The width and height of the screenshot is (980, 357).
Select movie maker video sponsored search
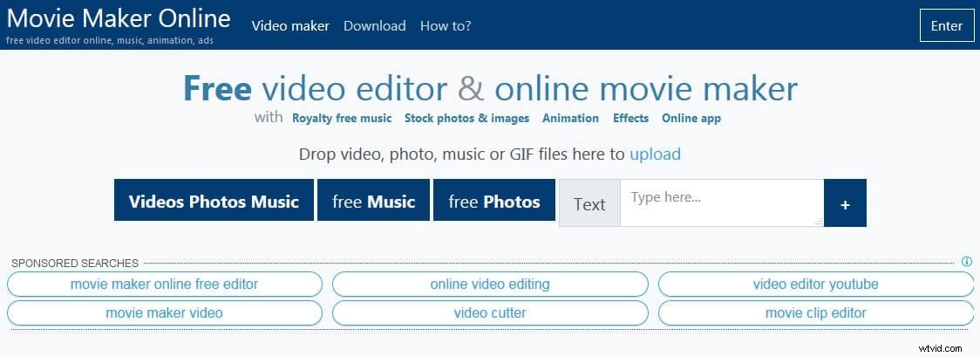click(165, 312)
